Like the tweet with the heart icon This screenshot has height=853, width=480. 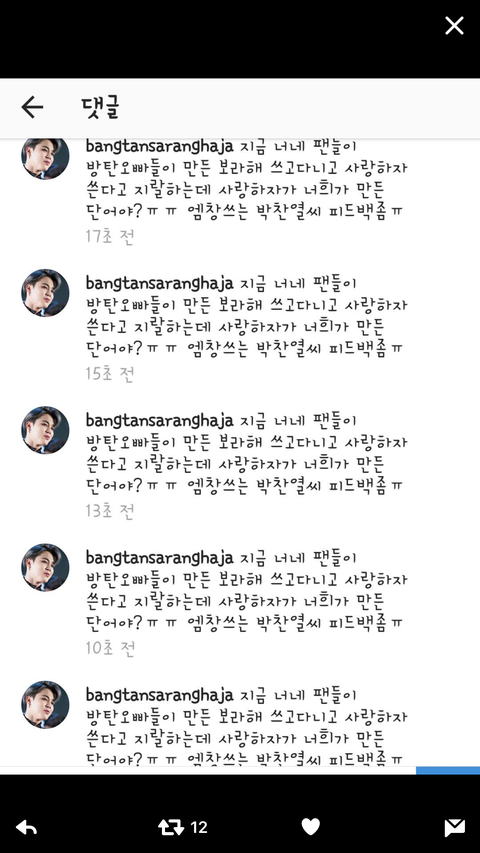pyautogui.click(x=311, y=827)
